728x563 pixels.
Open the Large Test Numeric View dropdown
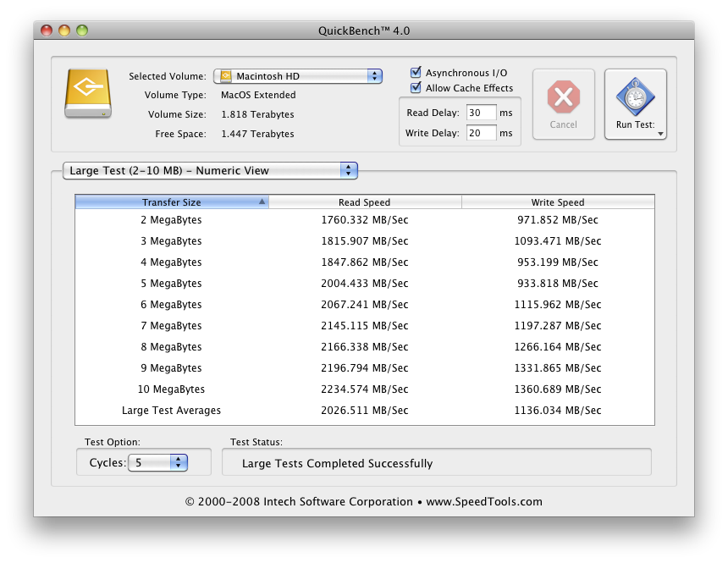point(210,170)
